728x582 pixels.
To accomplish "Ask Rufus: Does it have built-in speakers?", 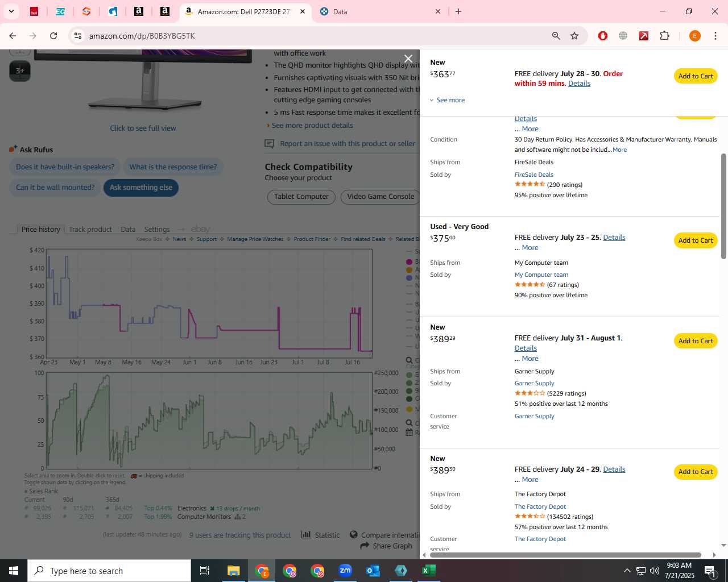I will (65, 167).
